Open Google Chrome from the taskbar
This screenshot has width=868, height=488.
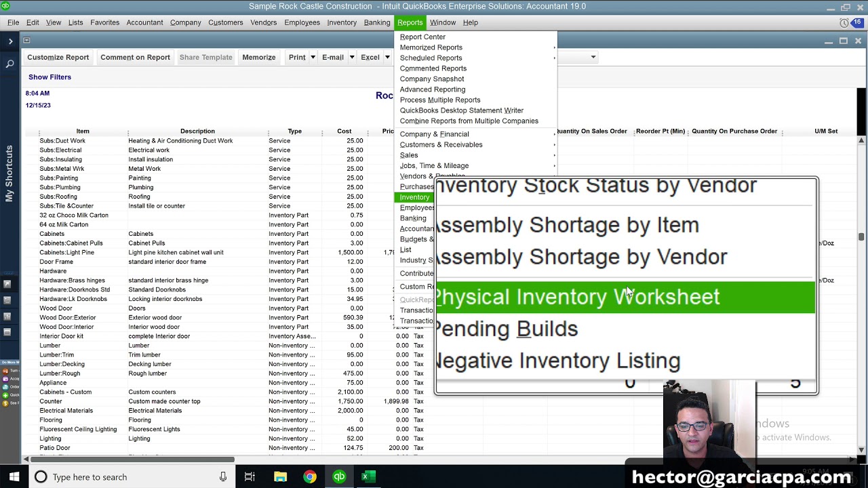[x=309, y=477]
